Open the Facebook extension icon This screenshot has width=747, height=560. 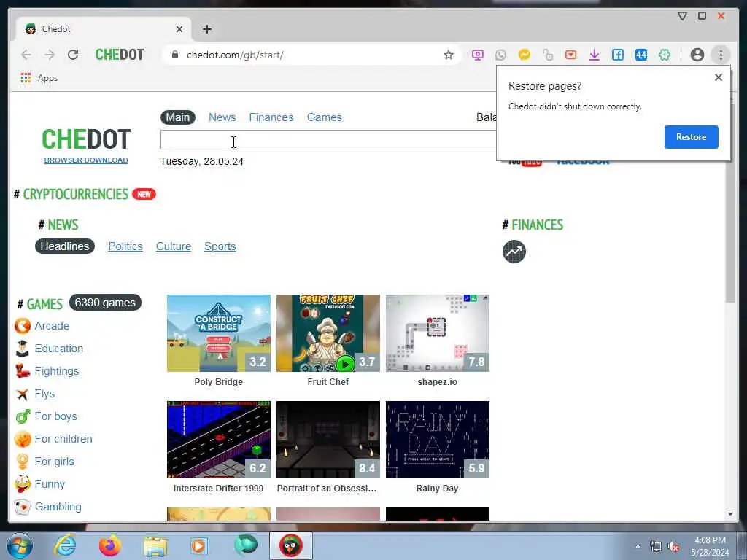[x=617, y=55]
